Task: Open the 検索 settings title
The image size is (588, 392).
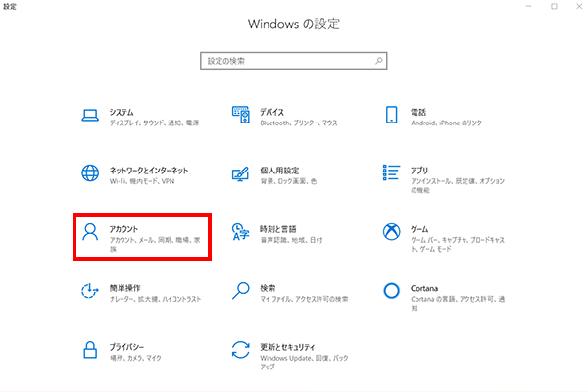Action: click(268, 288)
